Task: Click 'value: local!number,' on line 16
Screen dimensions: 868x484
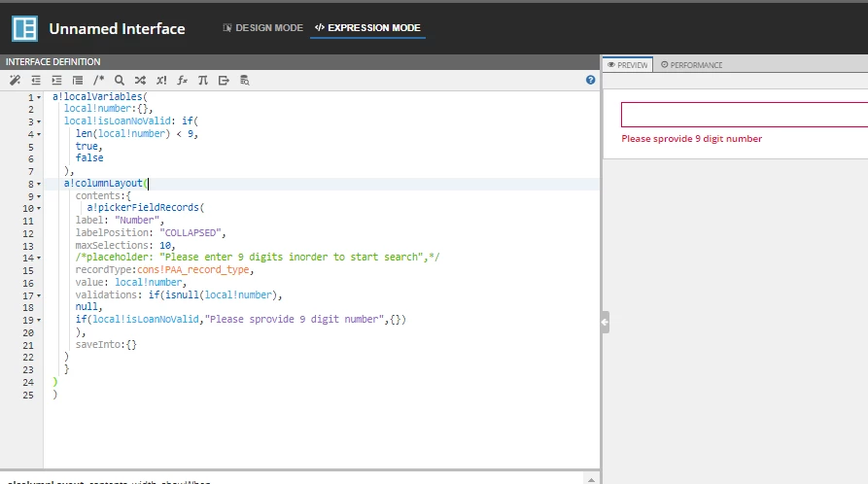Action: coord(131,282)
